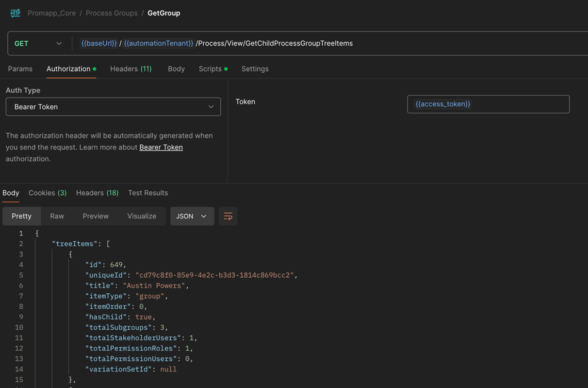Click the uniqueId GUID value in response
The image size is (588, 388).
coord(214,275)
